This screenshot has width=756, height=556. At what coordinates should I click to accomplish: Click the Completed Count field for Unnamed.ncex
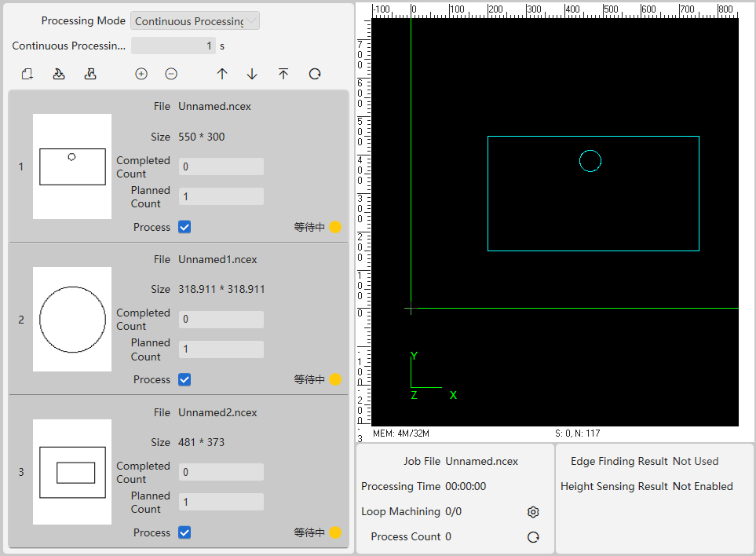(x=221, y=166)
